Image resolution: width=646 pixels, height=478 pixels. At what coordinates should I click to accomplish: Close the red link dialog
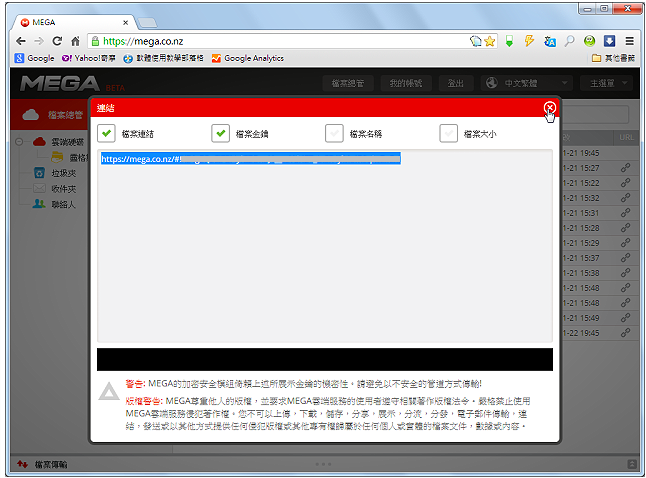[549, 108]
